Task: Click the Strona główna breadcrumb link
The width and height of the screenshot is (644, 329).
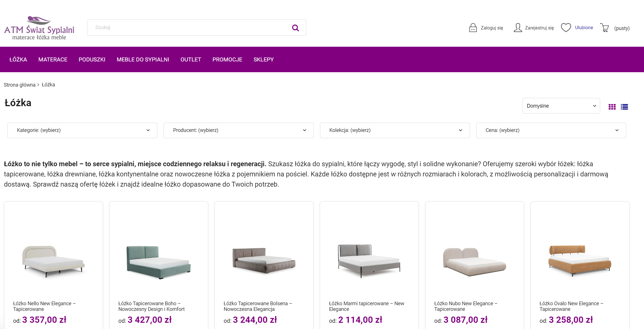Action: (x=20, y=85)
